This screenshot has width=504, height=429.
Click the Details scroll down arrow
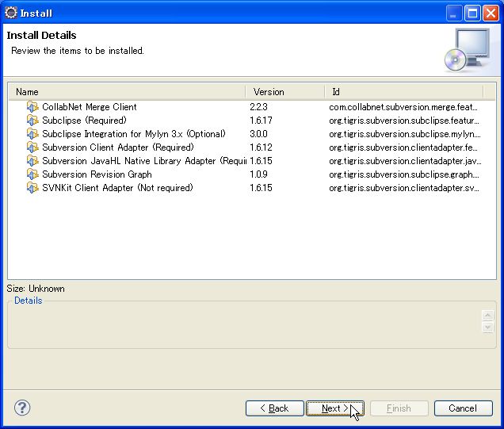pyautogui.click(x=487, y=327)
